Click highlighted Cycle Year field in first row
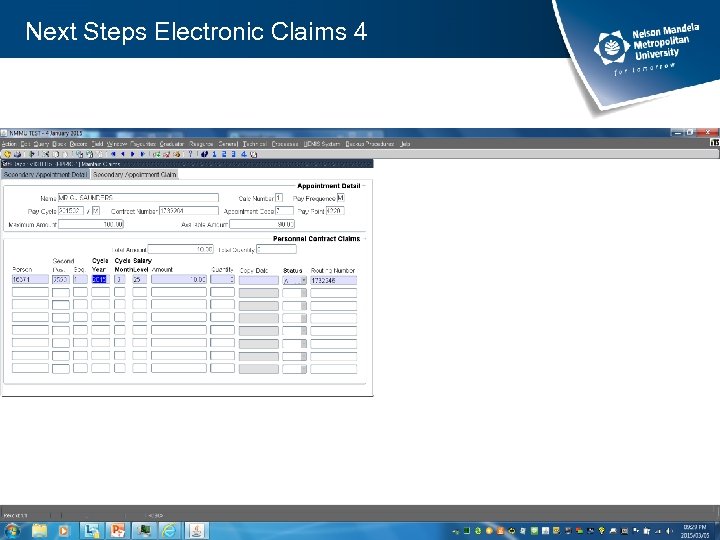The width and height of the screenshot is (720, 540). coord(99,280)
